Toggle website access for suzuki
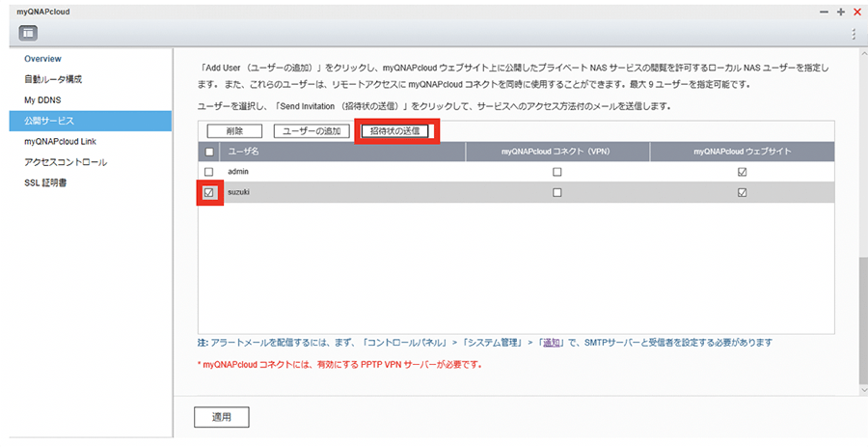 (x=743, y=193)
